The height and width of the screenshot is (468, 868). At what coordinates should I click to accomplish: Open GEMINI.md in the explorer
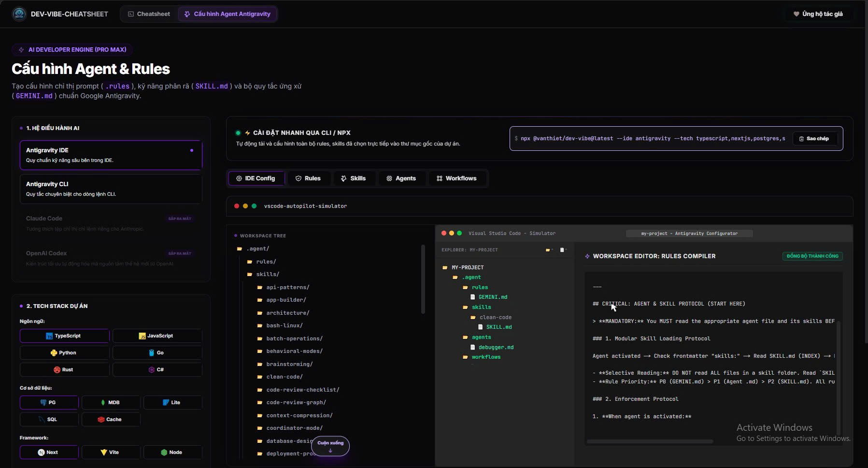tap(489, 297)
